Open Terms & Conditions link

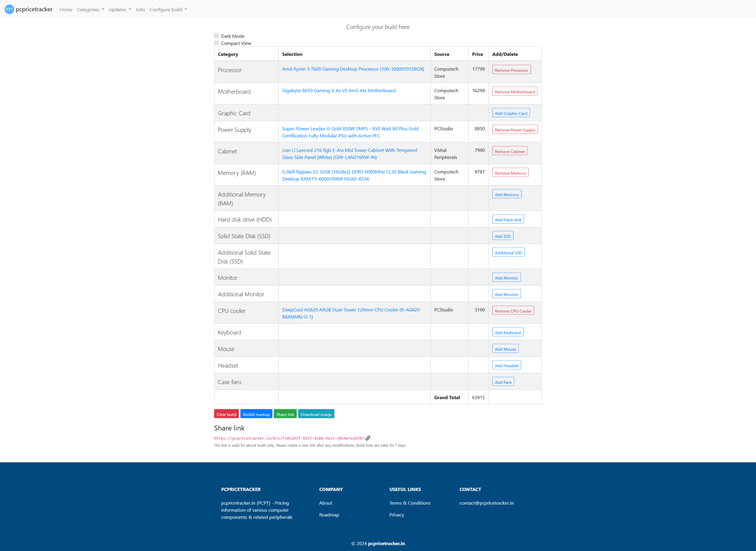pyautogui.click(x=410, y=503)
